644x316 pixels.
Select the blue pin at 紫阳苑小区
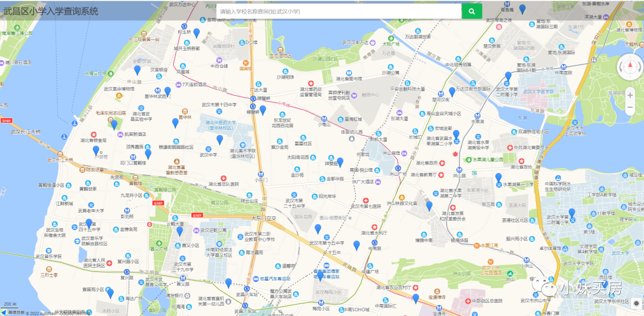(110, 293)
